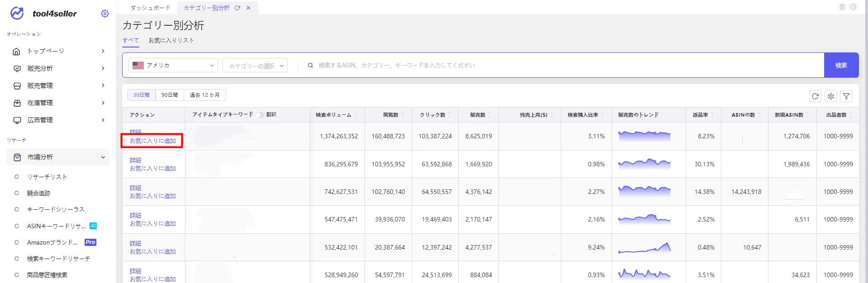Click the 販売分析 chart icon

point(17,68)
